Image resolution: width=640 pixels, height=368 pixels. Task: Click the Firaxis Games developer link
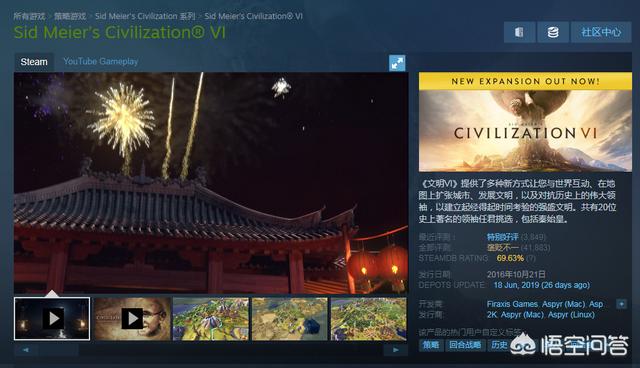pyautogui.click(x=512, y=304)
